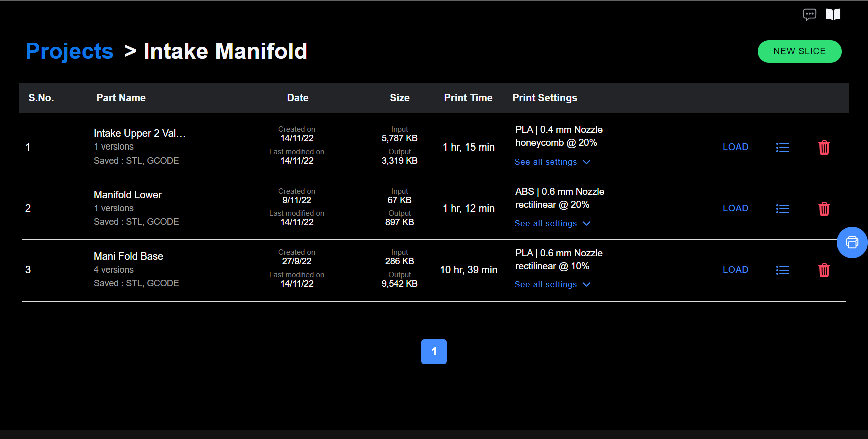
Task: Select page 1 in pagination
Action: tap(433, 352)
